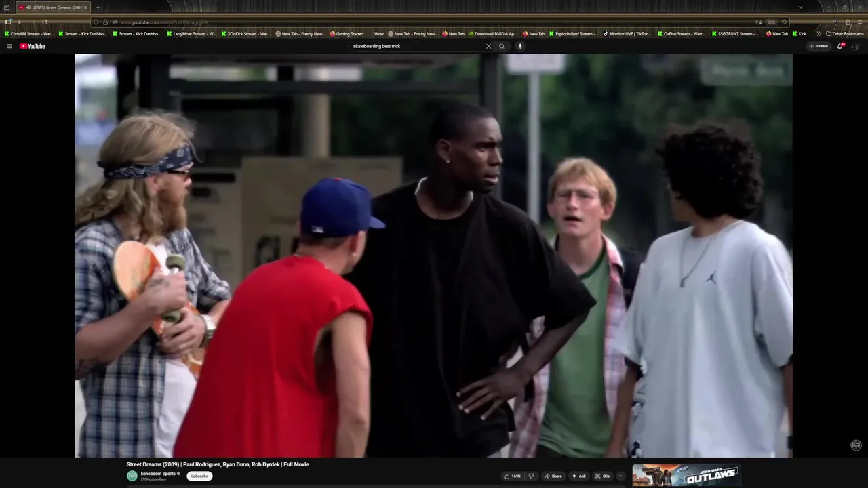868x488 pixels.
Task: Click the Street Dreams (2009) video title
Action: click(x=218, y=464)
